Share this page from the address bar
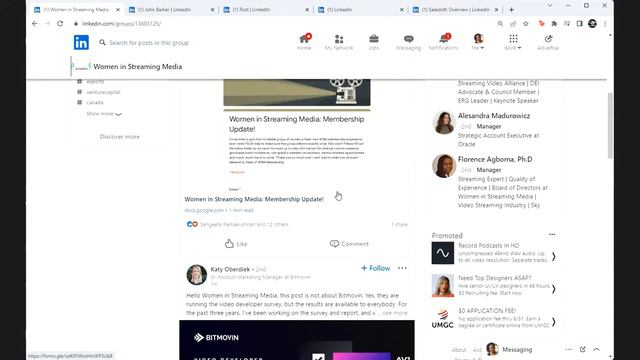The image size is (640, 360). click(x=513, y=24)
